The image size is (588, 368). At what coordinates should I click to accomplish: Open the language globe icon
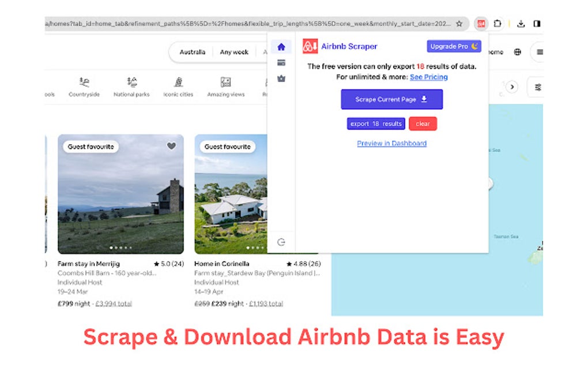pos(518,52)
